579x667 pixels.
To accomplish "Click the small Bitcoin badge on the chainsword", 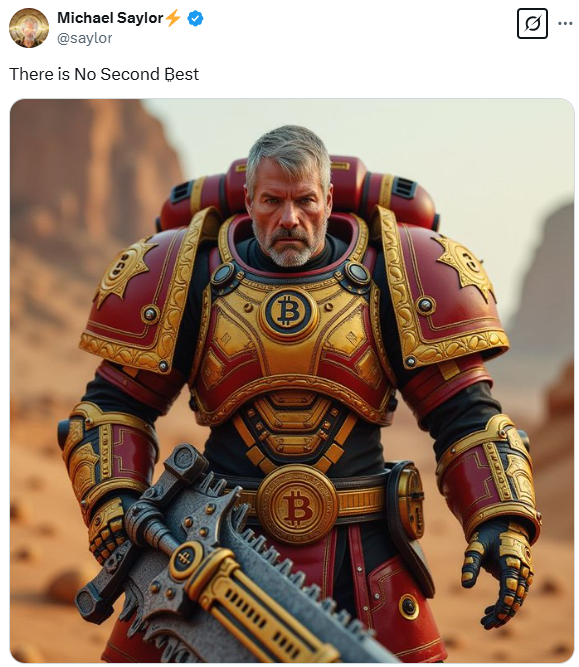I will (x=184, y=557).
